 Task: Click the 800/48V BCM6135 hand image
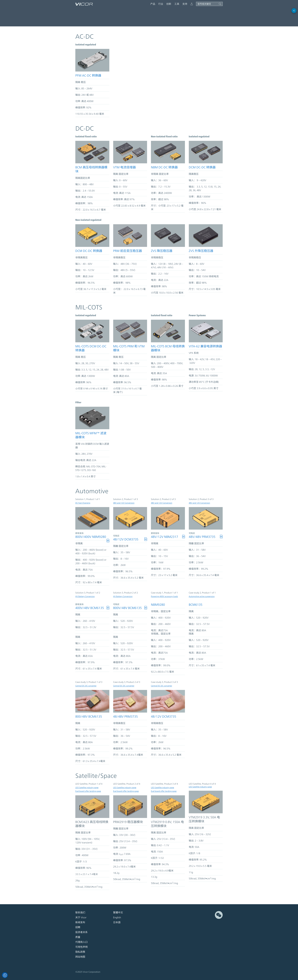click(92, 701)
